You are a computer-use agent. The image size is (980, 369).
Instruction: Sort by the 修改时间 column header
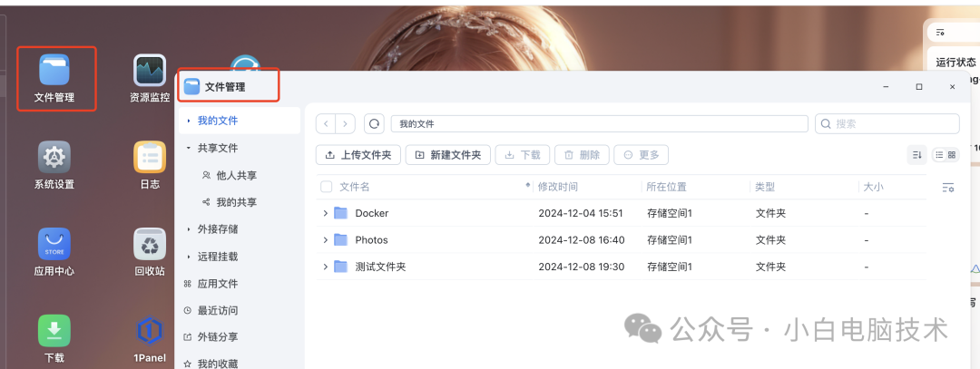point(558,187)
